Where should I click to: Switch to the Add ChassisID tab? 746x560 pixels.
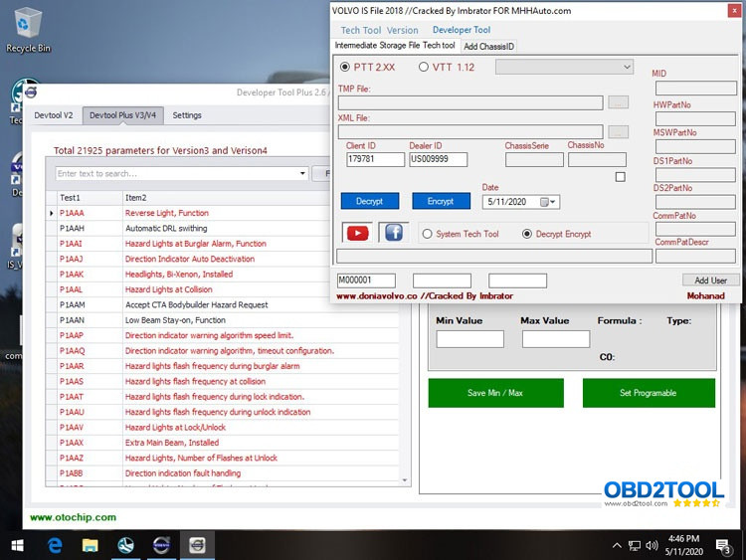[488, 46]
